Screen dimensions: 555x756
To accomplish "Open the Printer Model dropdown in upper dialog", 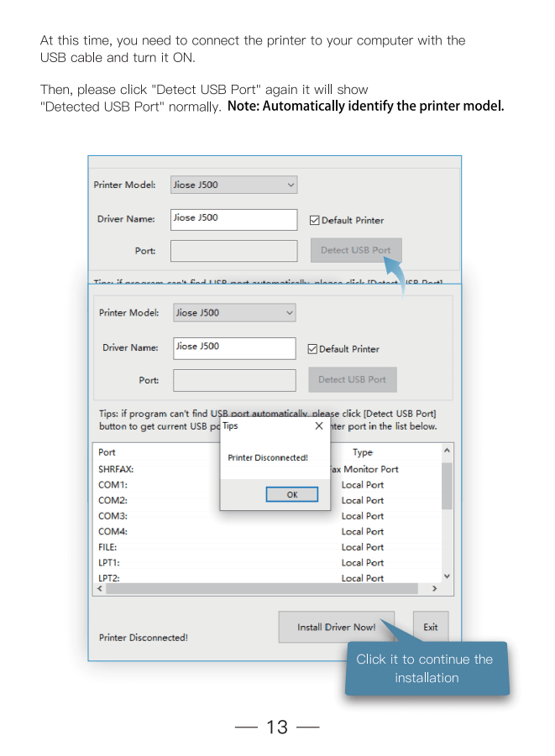I will point(233,185).
